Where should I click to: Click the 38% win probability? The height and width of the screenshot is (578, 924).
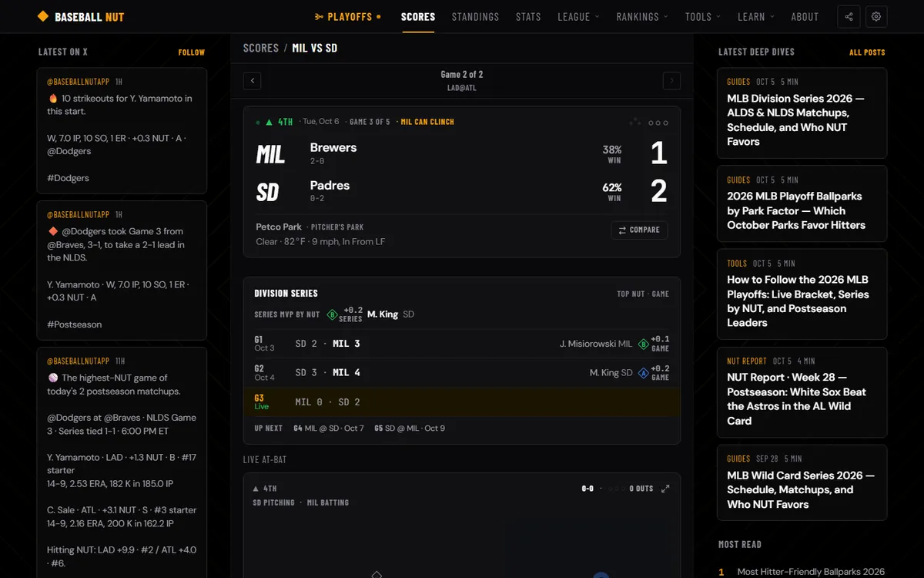(612, 155)
